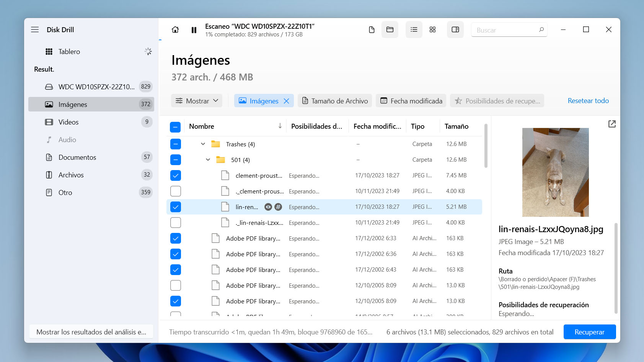Image resolution: width=644 pixels, height=362 pixels.
Task: Open the hamburger menu next to Disk Drill
Action: point(35,29)
